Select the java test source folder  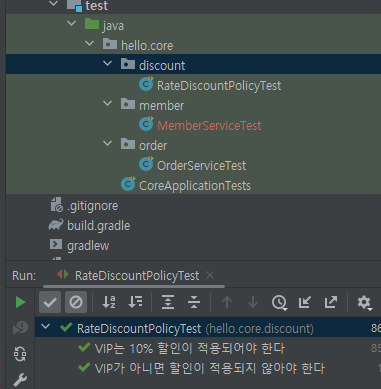coord(113,26)
